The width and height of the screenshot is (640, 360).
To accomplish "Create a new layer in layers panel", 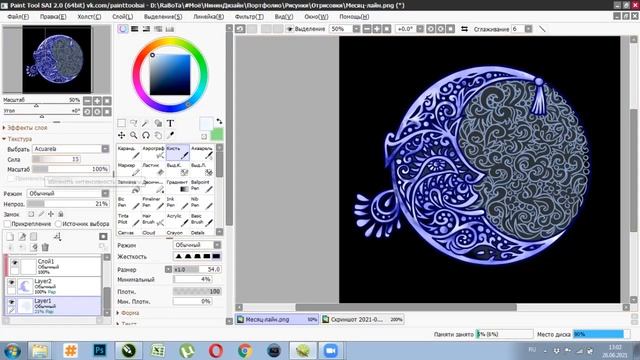I will pyautogui.click(x=10, y=236).
